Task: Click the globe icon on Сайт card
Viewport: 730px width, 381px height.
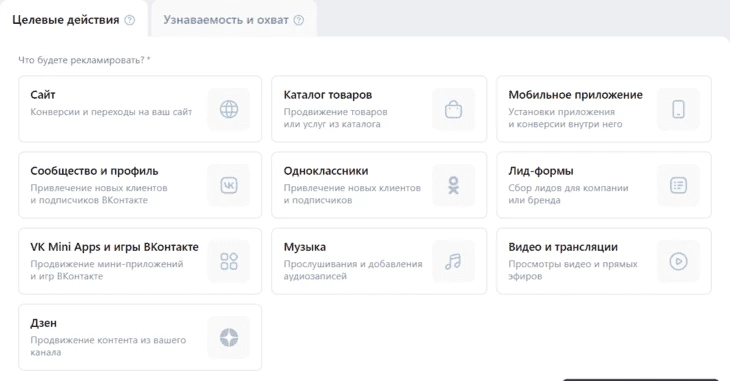Action: 229,109
